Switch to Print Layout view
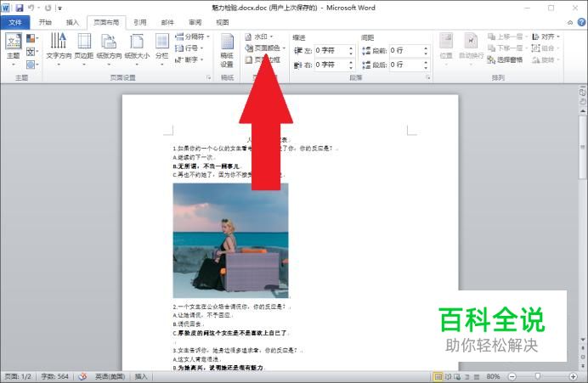This screenshot has width=588, height=383. pyautogui.click(x=438, y=376)
